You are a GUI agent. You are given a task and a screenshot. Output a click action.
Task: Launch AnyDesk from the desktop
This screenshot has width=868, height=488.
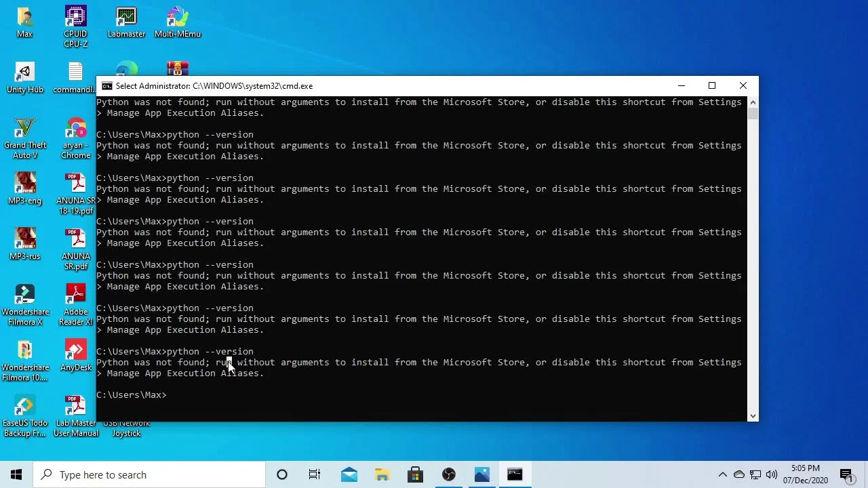[75, 355]
